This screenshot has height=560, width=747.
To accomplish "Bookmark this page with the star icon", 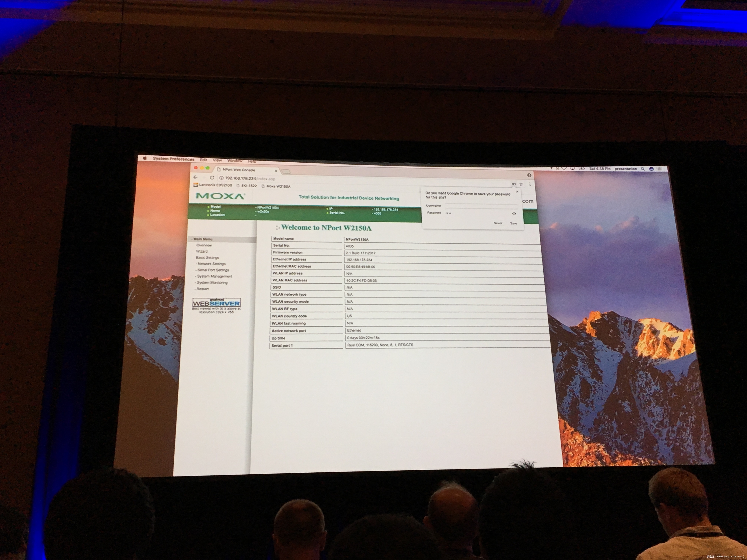I will [521, 184].
